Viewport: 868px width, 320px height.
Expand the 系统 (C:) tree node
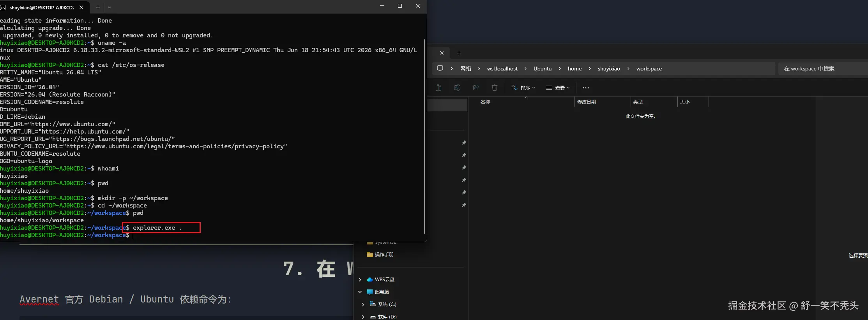[363, 304]
